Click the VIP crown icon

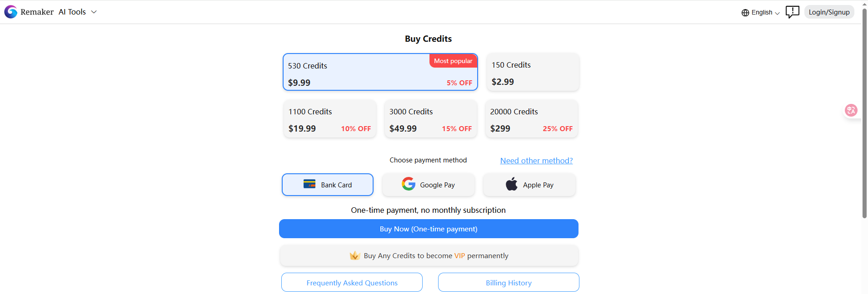[355, 256]
